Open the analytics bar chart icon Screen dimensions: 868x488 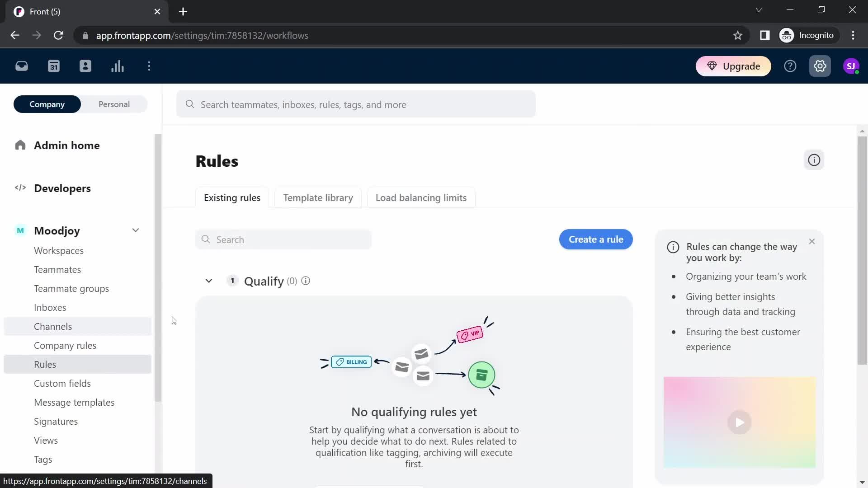(118, 66)
